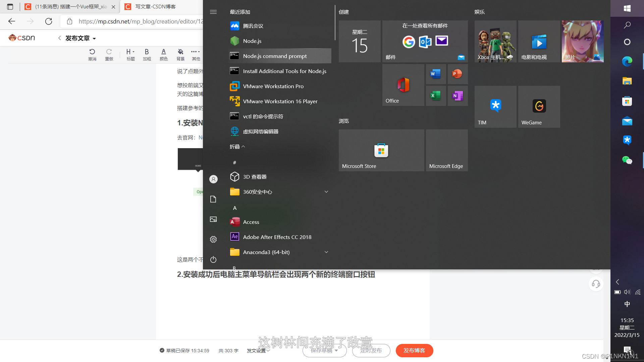Click the background color (背景) icon
This screenshot has width=644, height=362.
[180, 52]
